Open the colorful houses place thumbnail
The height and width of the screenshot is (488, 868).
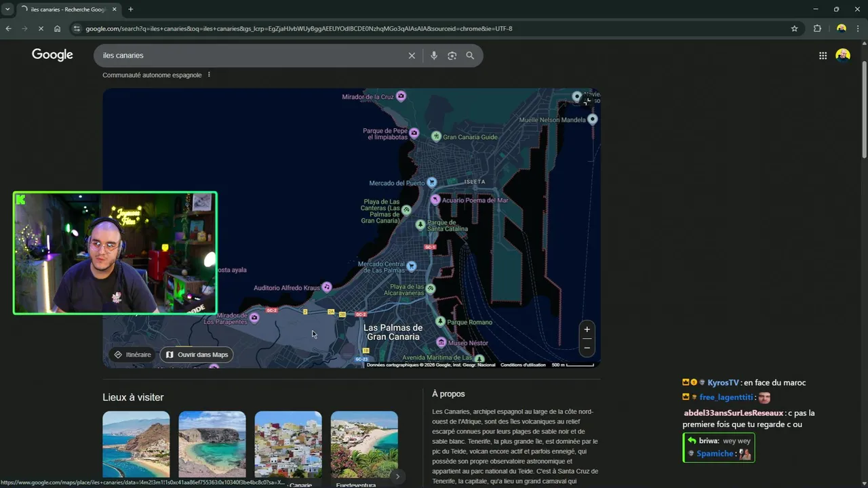pos(288,444)
